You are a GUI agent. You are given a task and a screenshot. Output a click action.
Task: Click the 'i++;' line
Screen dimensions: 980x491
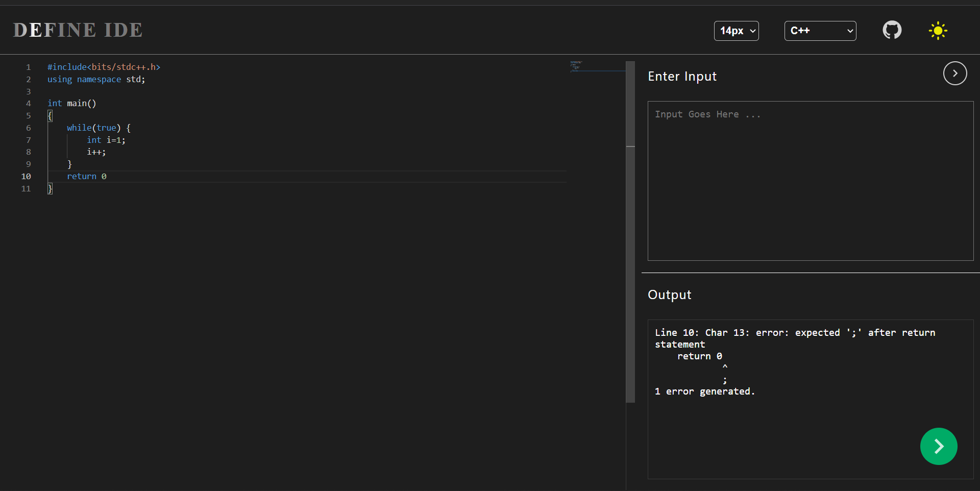point(96,152)
